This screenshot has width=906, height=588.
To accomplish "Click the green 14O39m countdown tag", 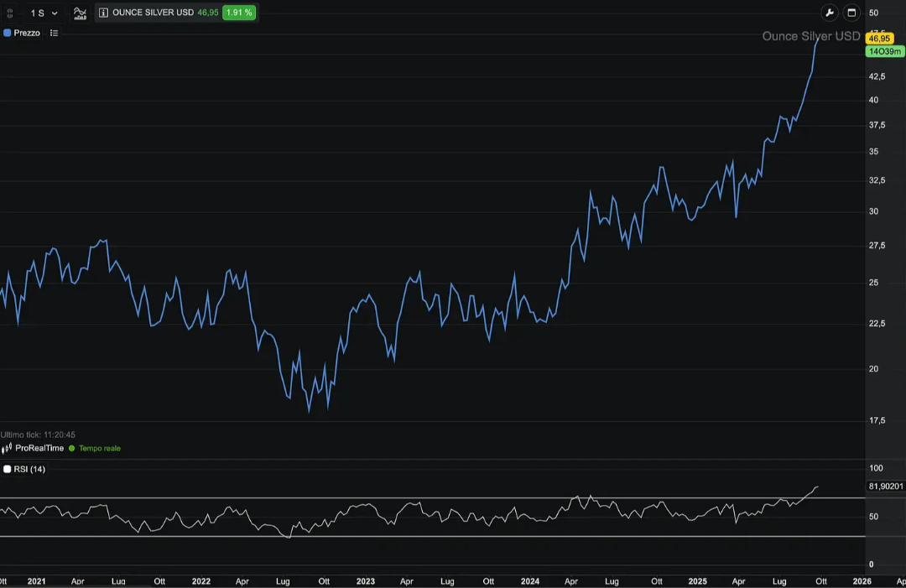I will 885,51.
